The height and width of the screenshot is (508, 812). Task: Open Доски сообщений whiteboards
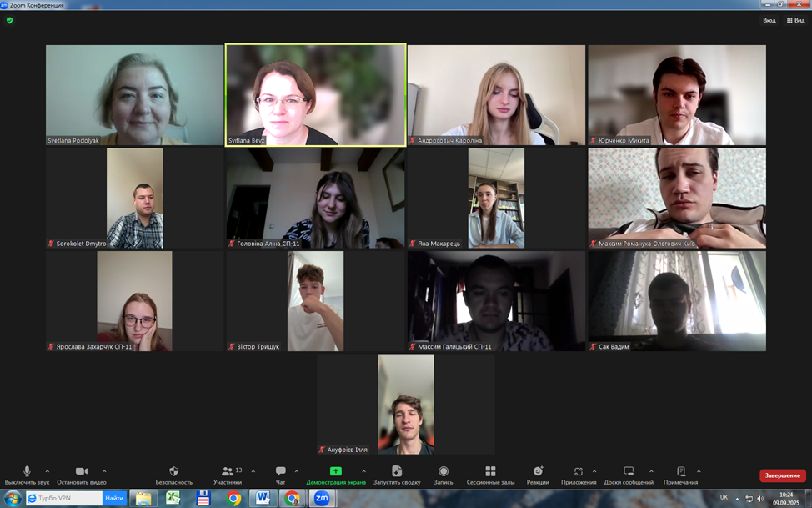pyautogui.click(x=629, y=473)
